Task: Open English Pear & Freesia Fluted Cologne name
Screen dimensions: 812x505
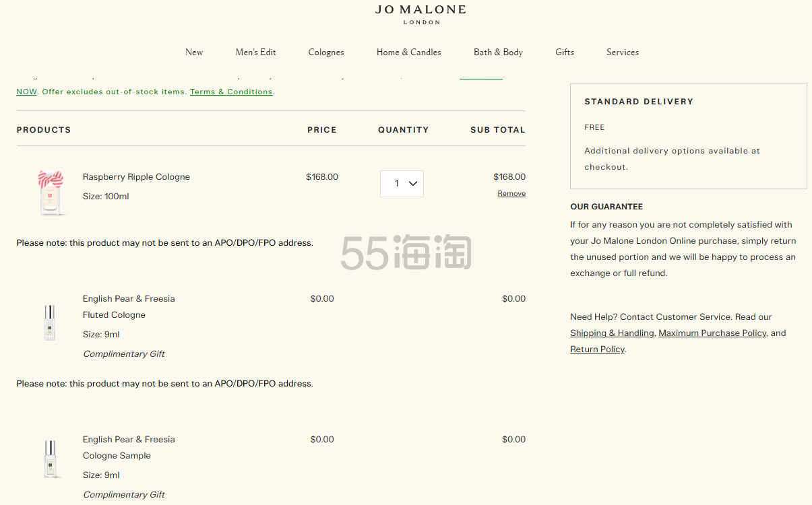Action: tap(129, 307)
